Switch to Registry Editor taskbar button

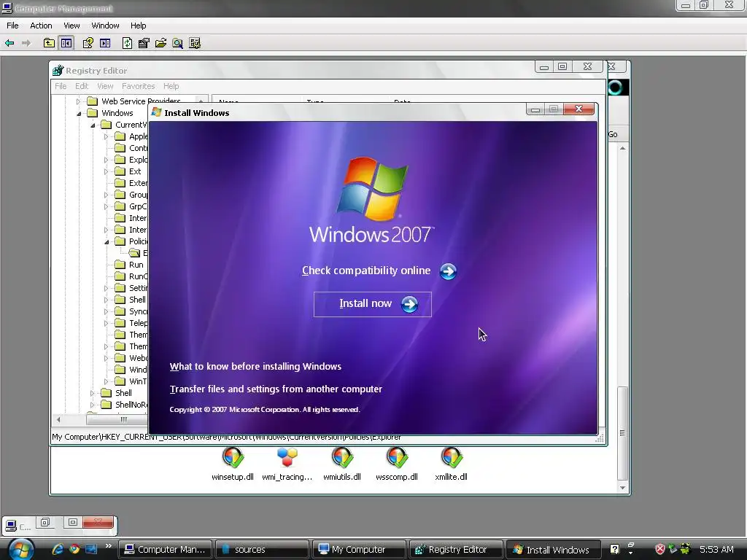click(457, 550)
